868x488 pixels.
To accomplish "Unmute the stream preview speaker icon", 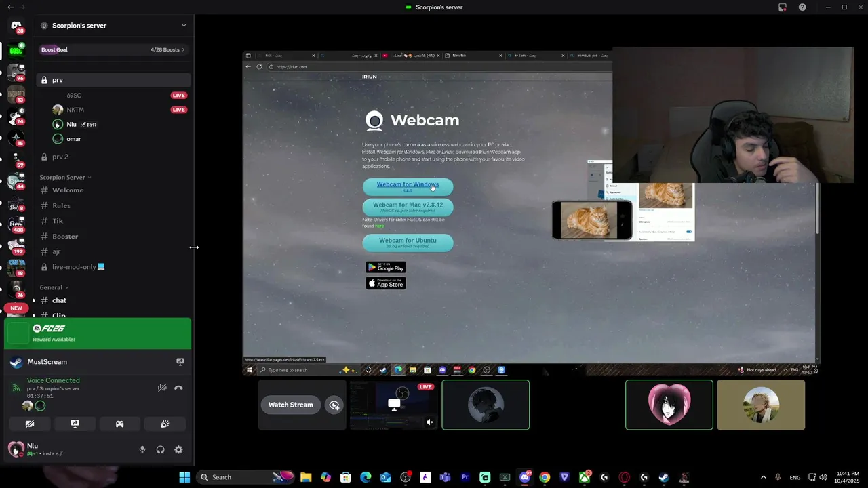I will 430,422.
